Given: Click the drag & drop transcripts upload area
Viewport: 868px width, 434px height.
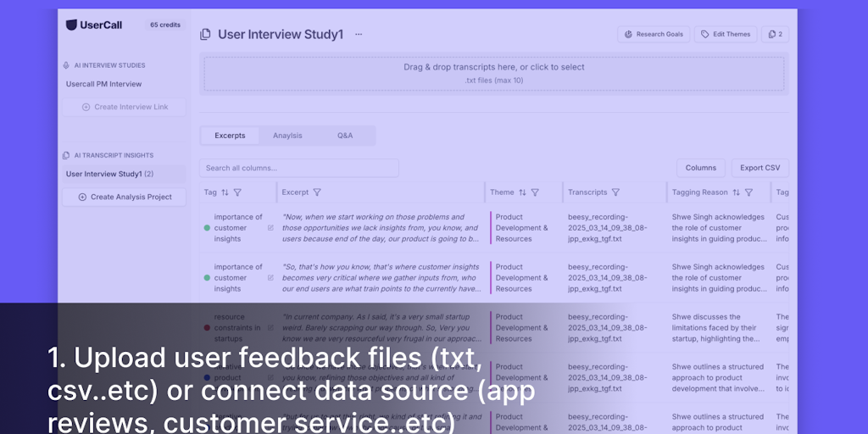Looking at the screenshot, I should (494, 74).
